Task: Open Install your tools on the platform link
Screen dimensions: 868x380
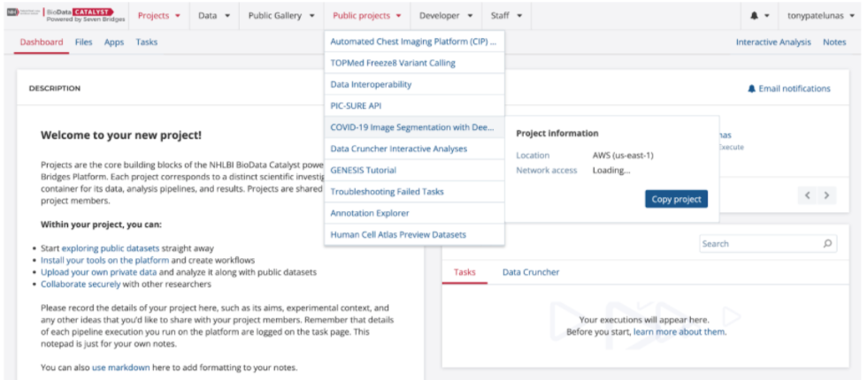Action: point(104,260)
